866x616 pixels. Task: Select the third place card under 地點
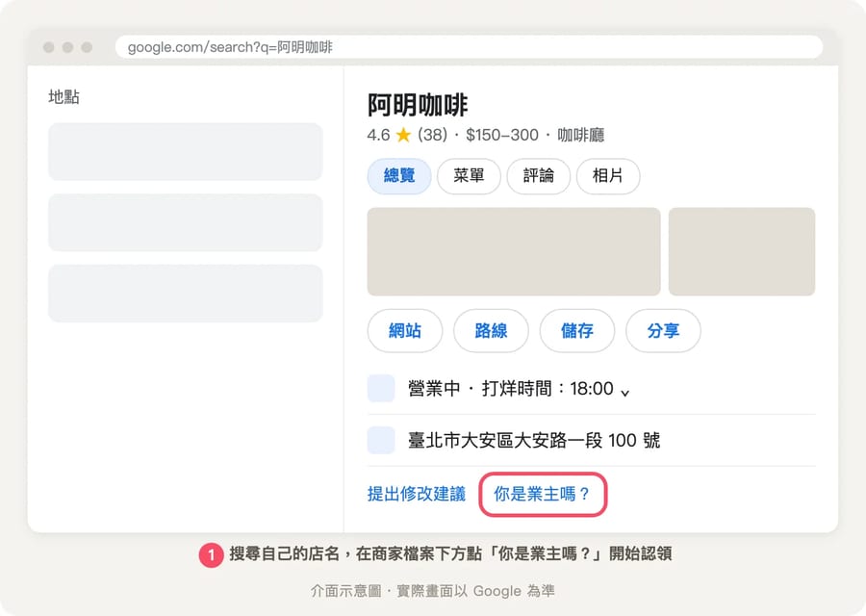186,294
